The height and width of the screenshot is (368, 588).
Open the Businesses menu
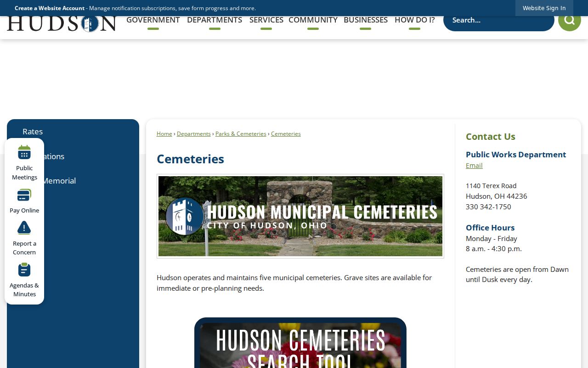[366, 20]
